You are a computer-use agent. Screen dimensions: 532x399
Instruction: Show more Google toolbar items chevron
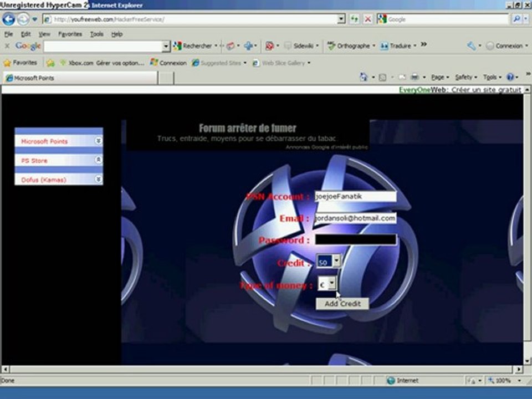pyautogui.click(x=424, y=45)
